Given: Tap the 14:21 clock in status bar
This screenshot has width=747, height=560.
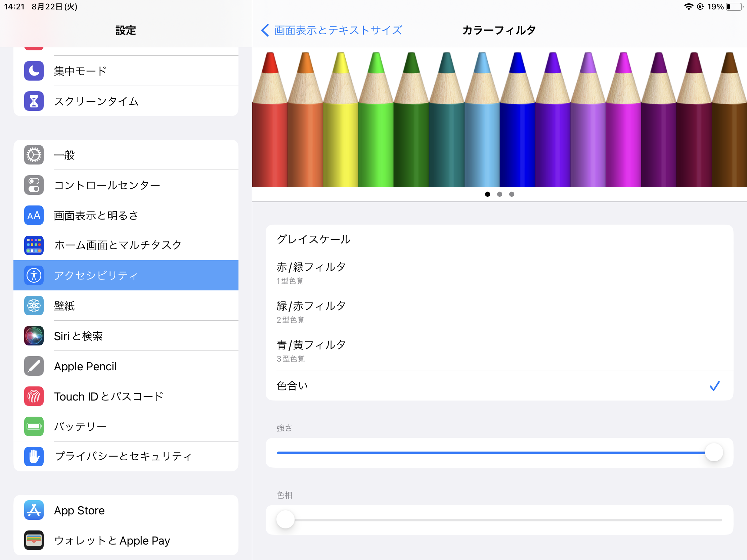Looking at the screenshot, I should pos(14,7).
